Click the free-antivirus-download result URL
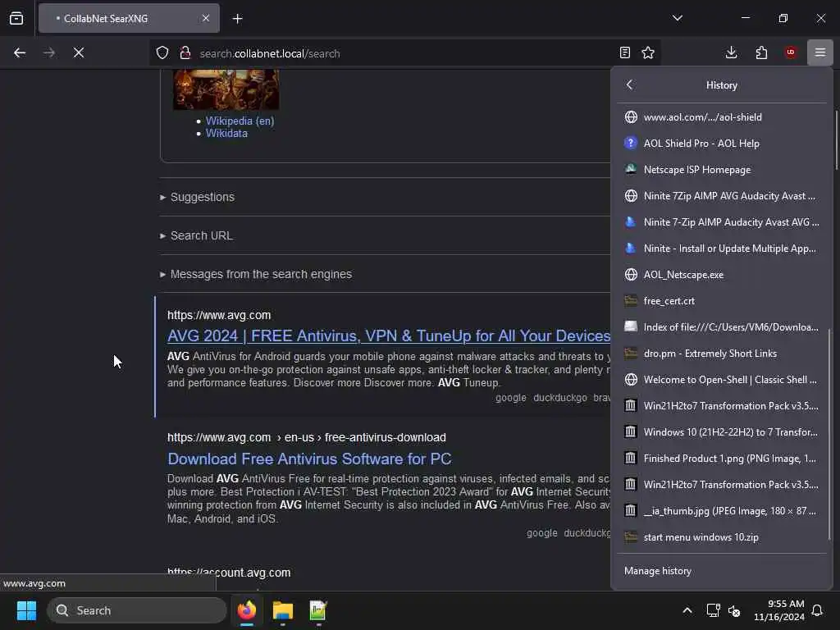 (x=307, y=438)
